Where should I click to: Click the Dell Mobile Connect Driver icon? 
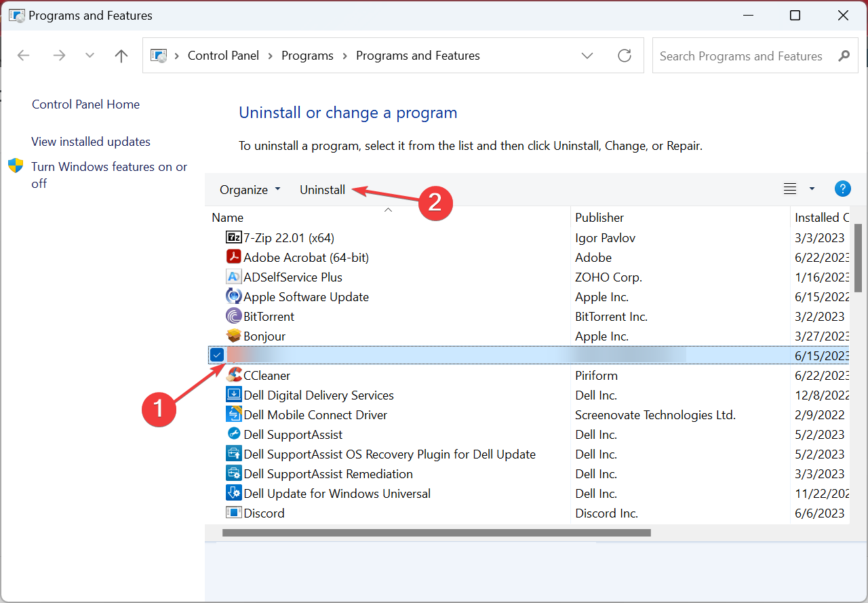click(233, 414)
